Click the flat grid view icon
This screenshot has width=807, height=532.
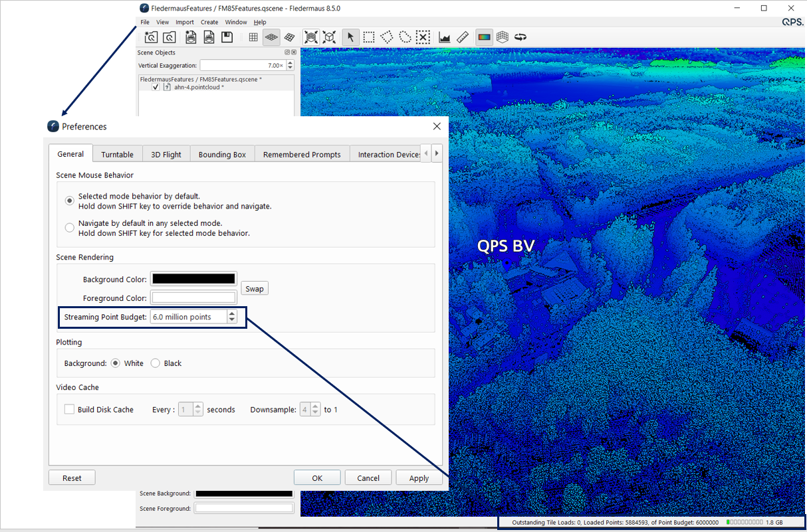[253, 37]
